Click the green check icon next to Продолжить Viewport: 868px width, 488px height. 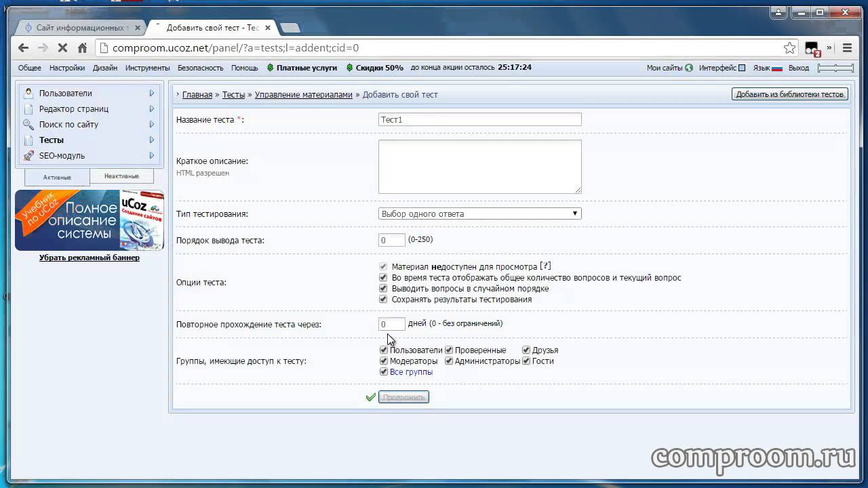tap(370, 397)
